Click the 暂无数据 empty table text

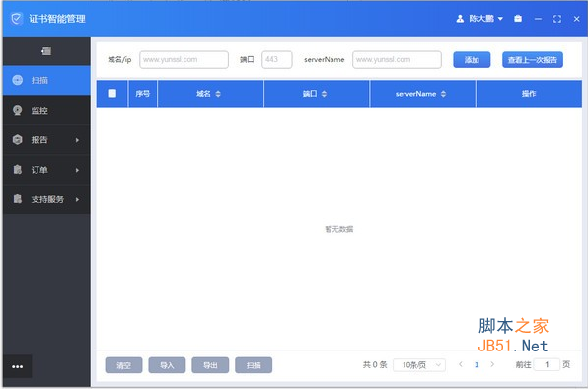pos(339,229)
